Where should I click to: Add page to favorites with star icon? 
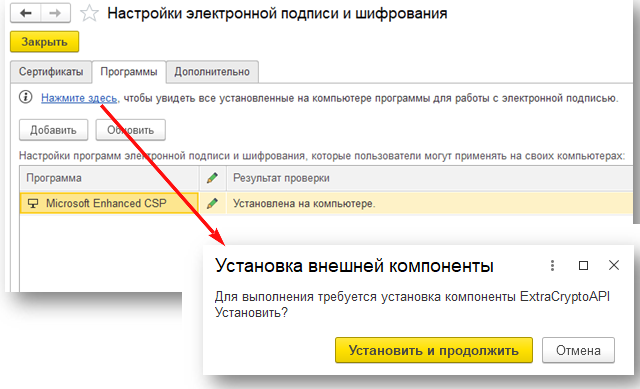(x=89, y=13)
